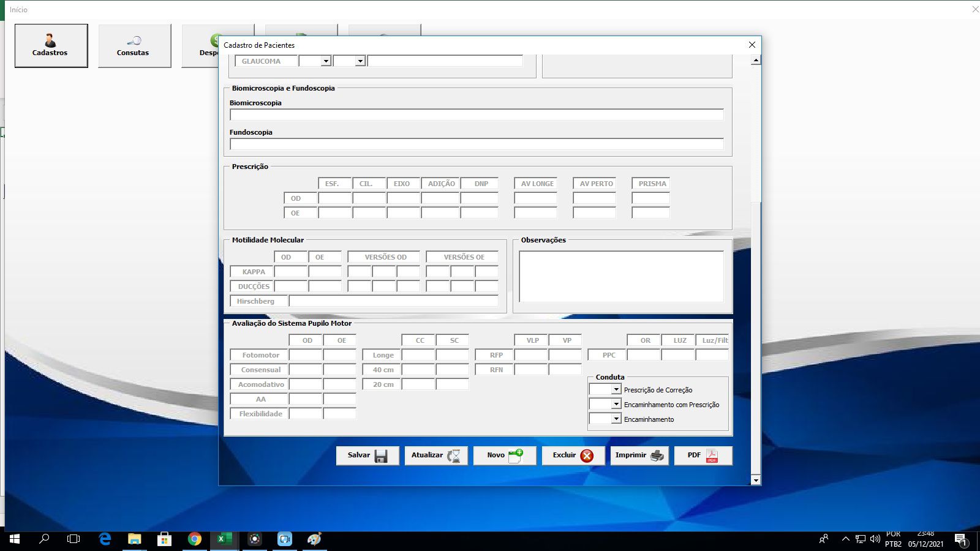Open taskbar search
The image size is (980, 551).
44,539
